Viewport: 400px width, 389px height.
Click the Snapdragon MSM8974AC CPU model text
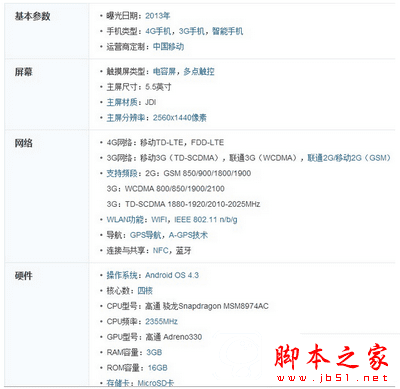coord(223,306)
